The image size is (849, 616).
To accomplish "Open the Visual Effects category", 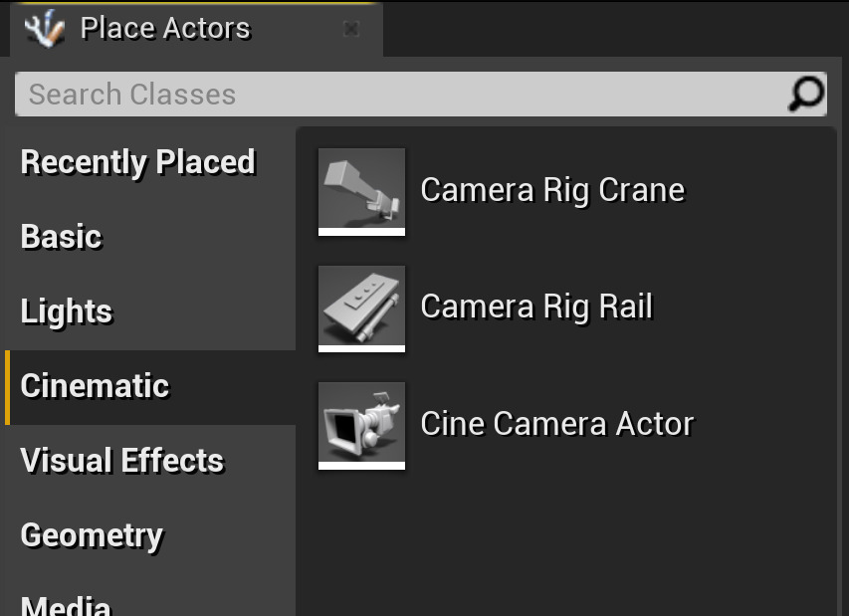I will click(x=121, y=460).
